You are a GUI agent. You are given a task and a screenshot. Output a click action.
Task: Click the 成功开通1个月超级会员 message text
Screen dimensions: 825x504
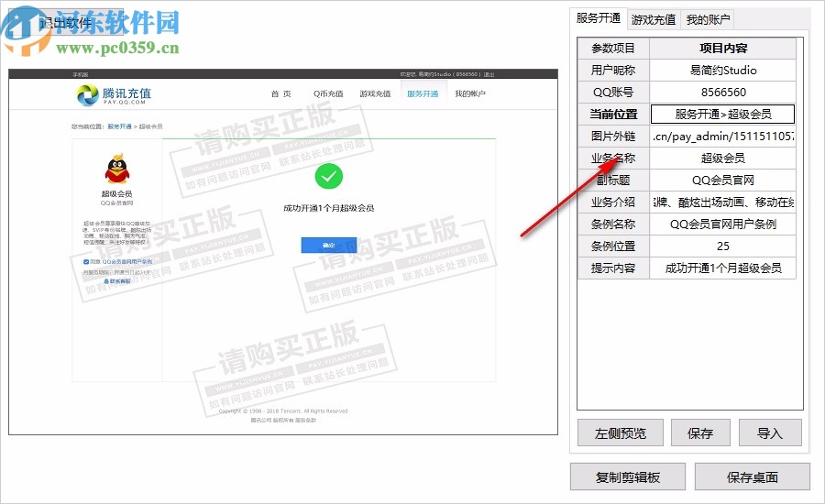tap(329, 208)
